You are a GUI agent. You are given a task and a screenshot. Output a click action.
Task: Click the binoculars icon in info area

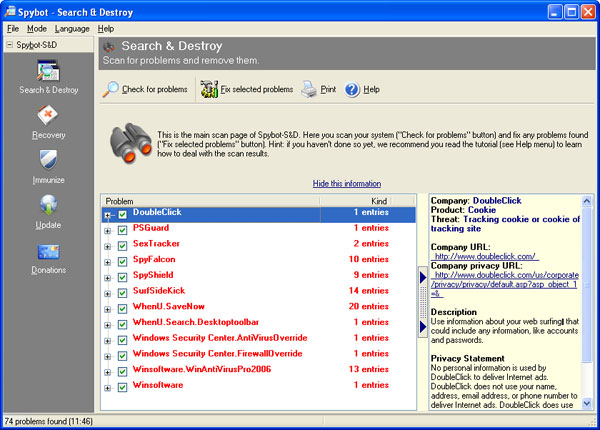[x=131, y=143]
